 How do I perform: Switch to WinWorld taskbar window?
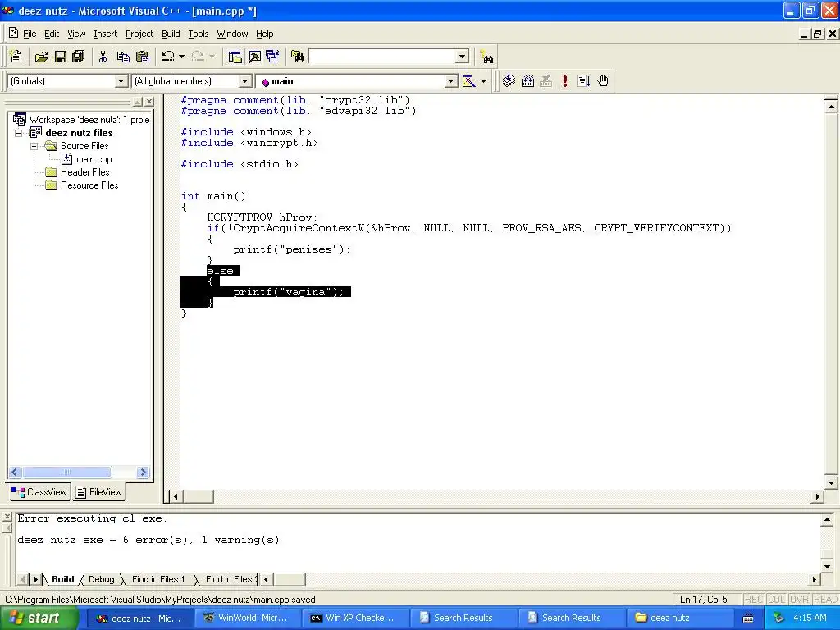248,618
